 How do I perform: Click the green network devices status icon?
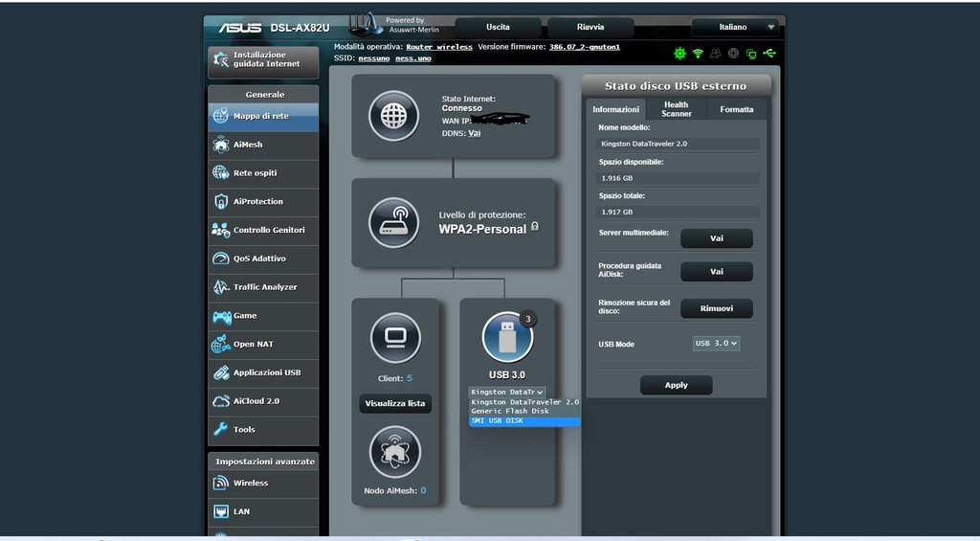pos(751,55)
